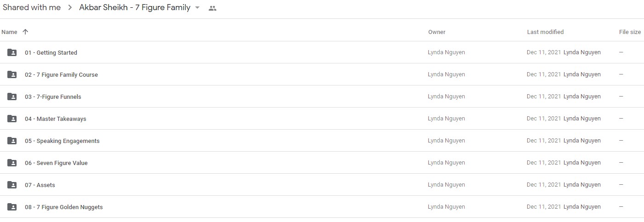Click the Owner column header
This screenshot has height=222, width=644.
(x=437, y=32)
